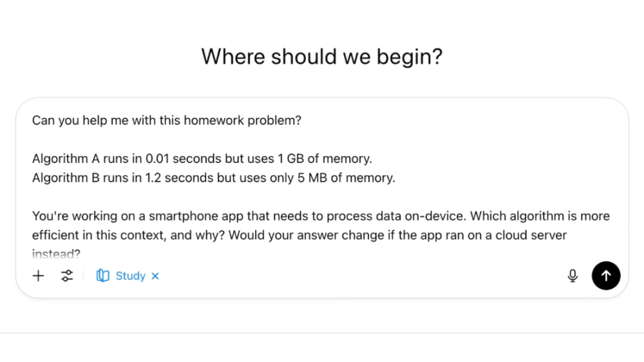Image resolution: width=644 pixels, height=362 pixels.
Task: Click on '5 MB' in the message
Action: (x=312, y=178)
